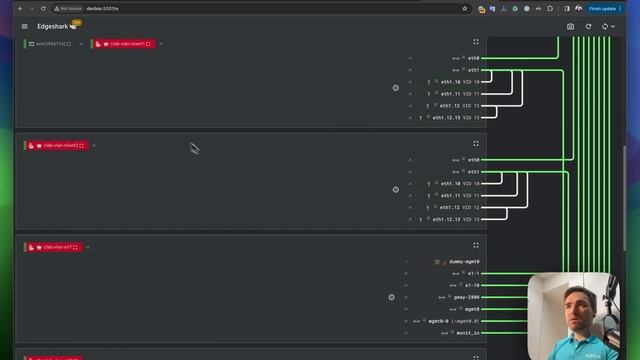Click the Finish update button
640x360 pixels.
pyautogui.click(x=604, y=9)
